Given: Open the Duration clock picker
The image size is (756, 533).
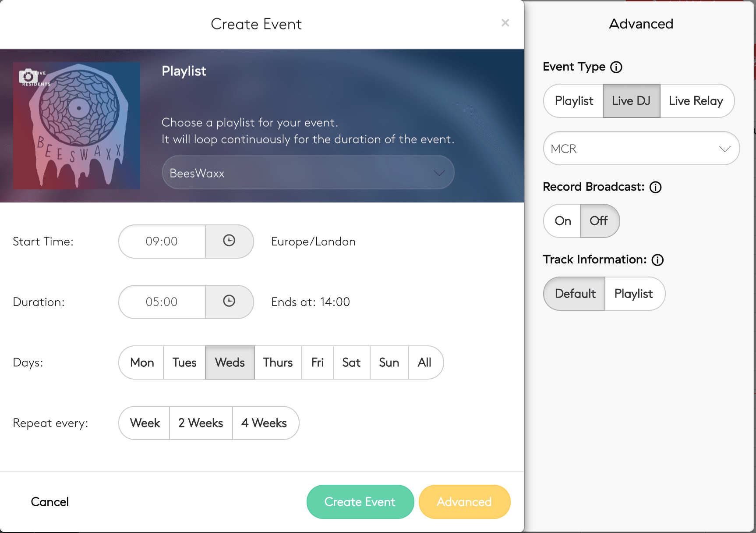Looking at the screenshot, I should [x=229, y=302].
